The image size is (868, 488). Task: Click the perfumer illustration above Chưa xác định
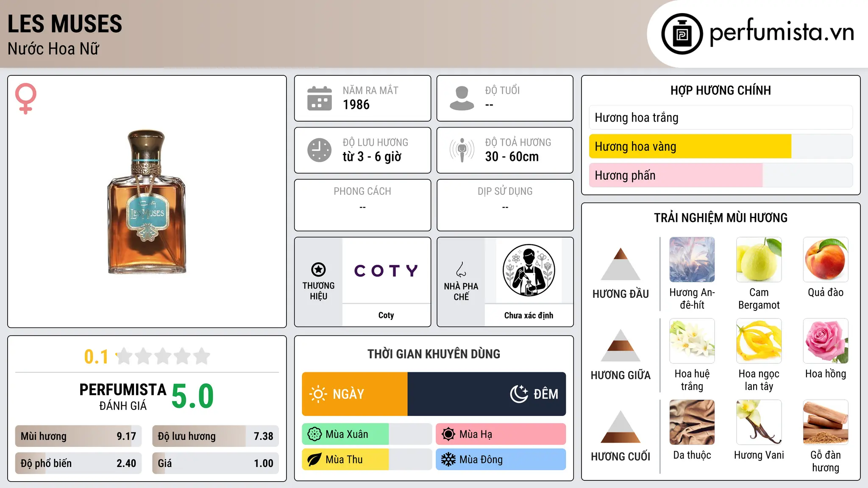pos(529,270)
